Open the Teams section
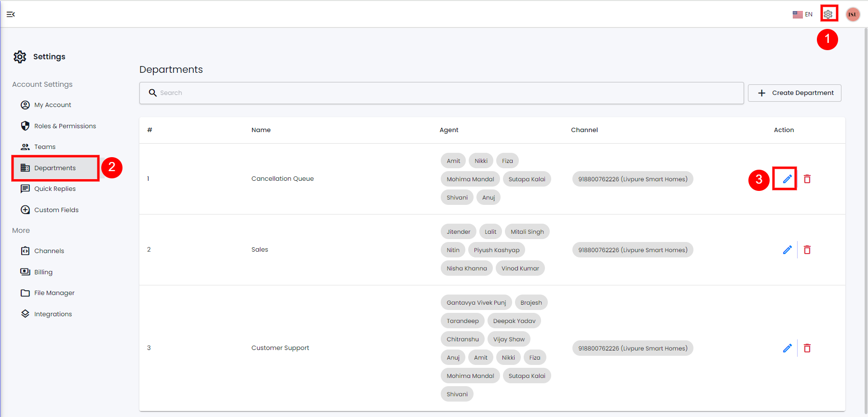 (x=45, y=147)
